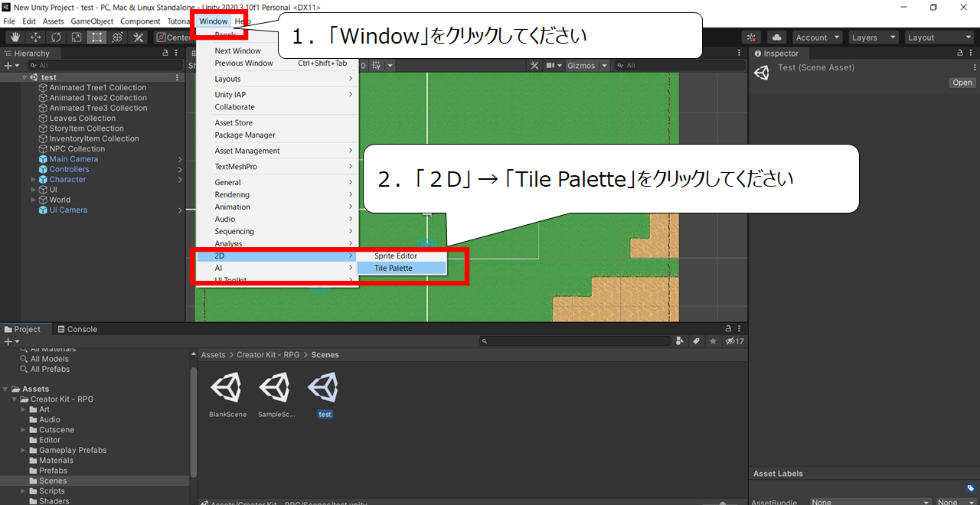Open the GameObject menu
980x505 pixels.
[93, 21]
